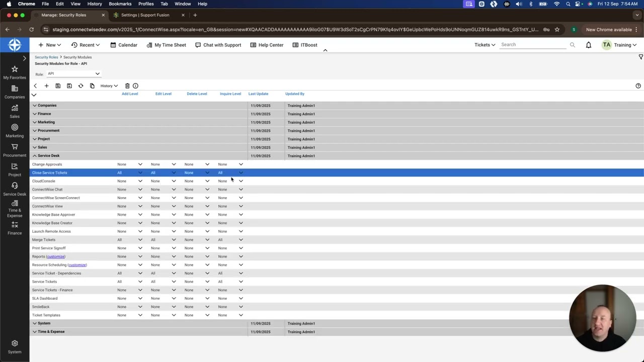Click customize link next to Reports
Screen dimensions: 644x362
[56, 256]
